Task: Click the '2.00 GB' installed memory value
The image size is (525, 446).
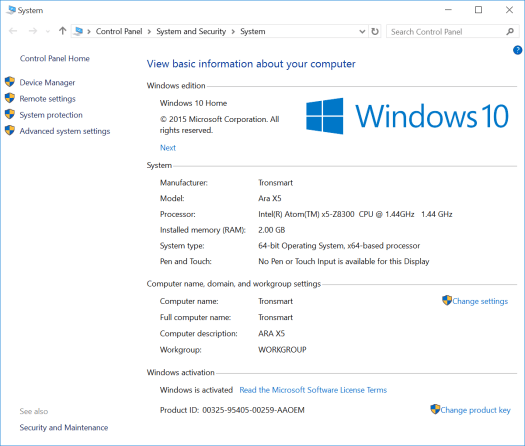Action: pyautogui.click(x=272, y=230)
